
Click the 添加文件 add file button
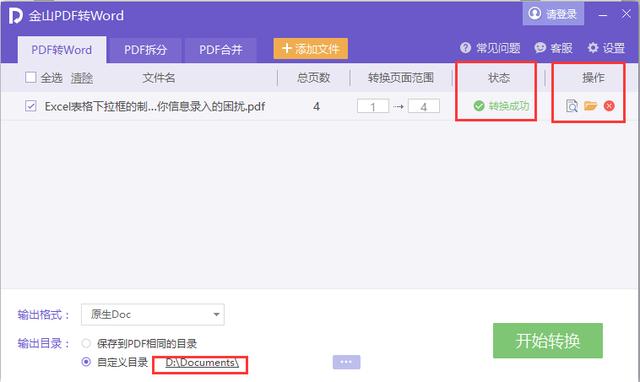311,49
